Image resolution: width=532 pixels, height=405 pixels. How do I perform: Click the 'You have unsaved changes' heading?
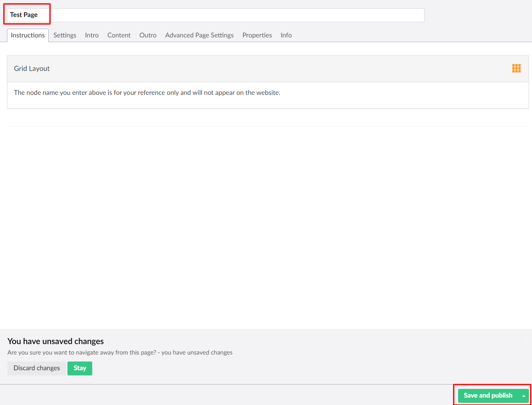pyautogui.click(x=56, y=341)
